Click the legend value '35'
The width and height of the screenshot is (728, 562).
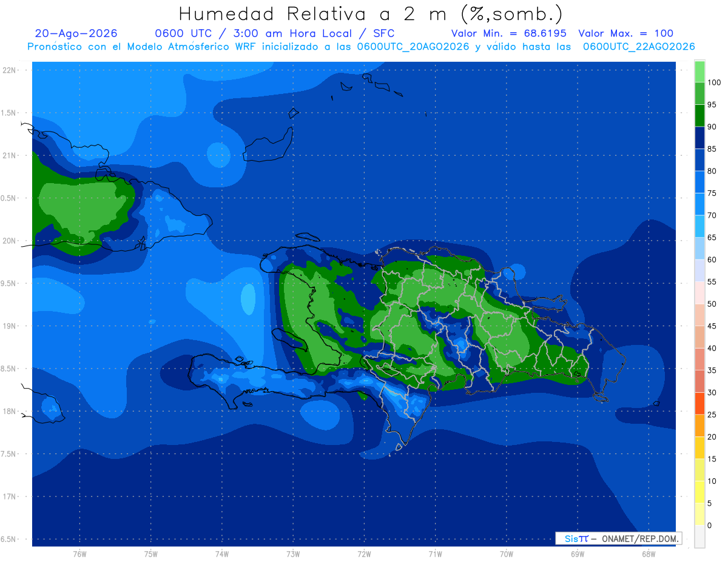(712, 370)
